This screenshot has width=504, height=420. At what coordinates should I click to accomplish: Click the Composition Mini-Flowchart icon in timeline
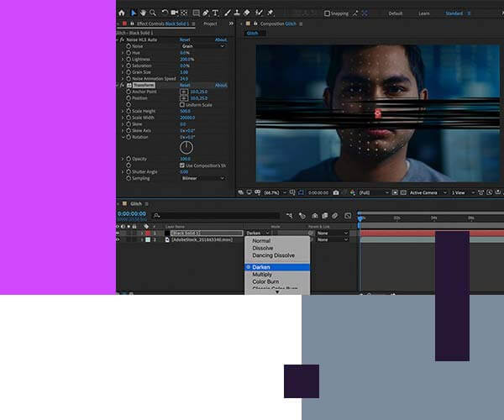point(289,216)
